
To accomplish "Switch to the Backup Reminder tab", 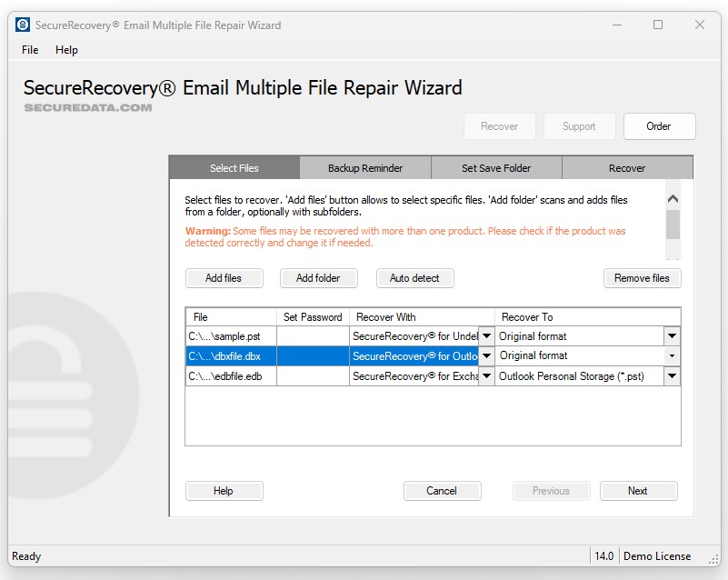I will click(365, 168).
